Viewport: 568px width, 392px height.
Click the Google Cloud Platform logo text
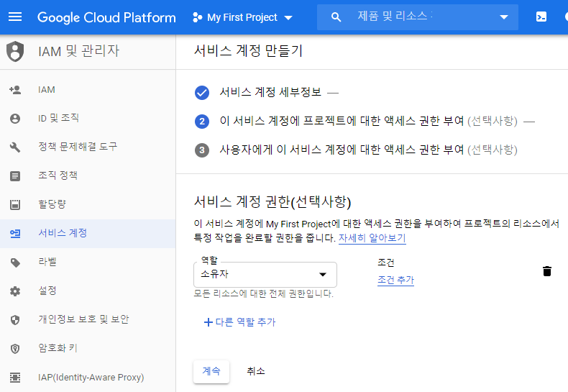pos(106,17)
